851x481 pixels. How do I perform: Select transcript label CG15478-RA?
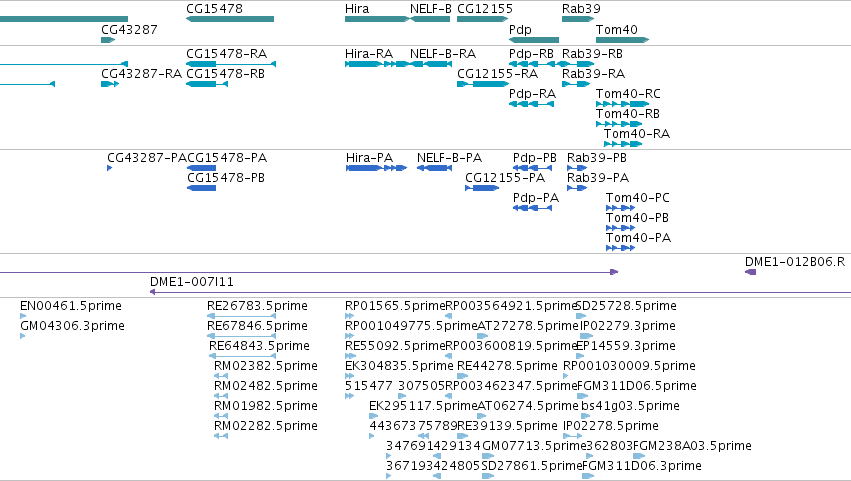pos(226,54)
